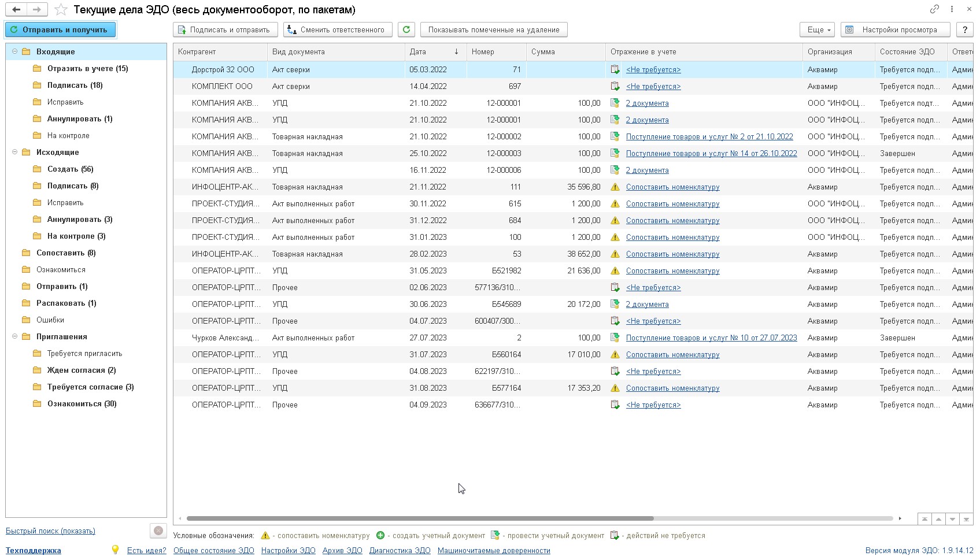Select Требуется согласие (3) folder
Screen dimensions: 980x556
coord(91,387)
